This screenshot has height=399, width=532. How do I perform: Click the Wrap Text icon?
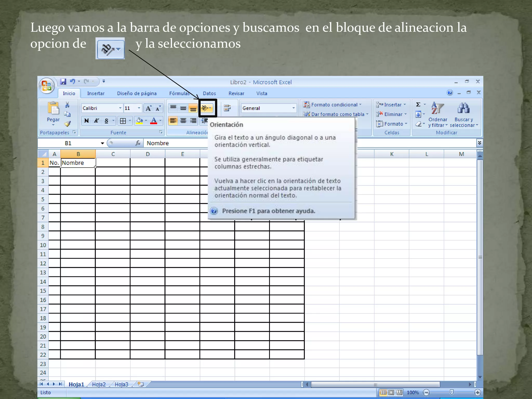click(x=227, y=108)
